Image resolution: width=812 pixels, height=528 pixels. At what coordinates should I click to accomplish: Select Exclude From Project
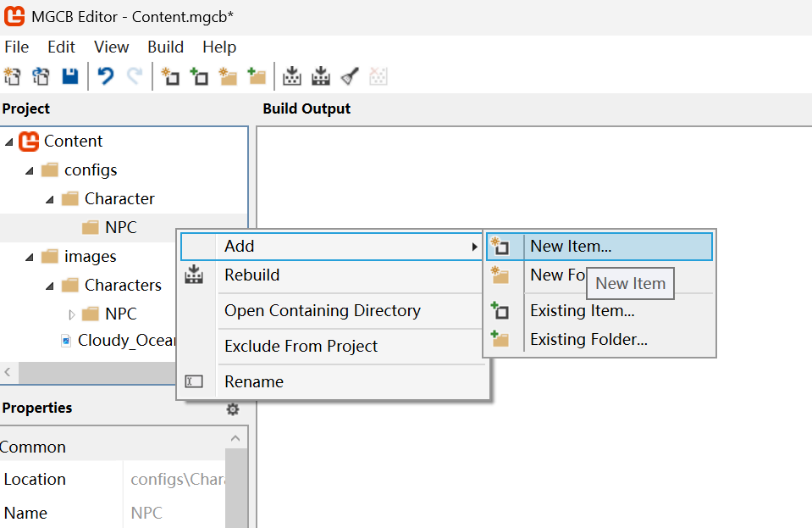[x=331, y=346]
